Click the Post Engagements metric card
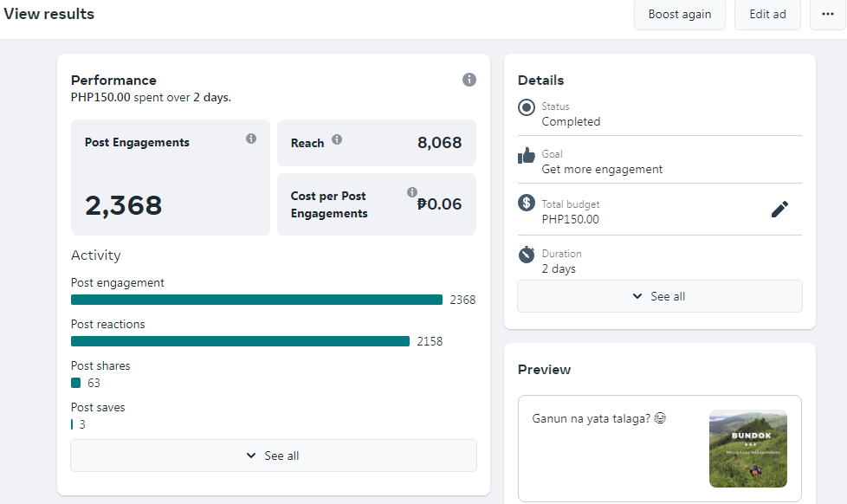847x504 pixels. point(170,178)
